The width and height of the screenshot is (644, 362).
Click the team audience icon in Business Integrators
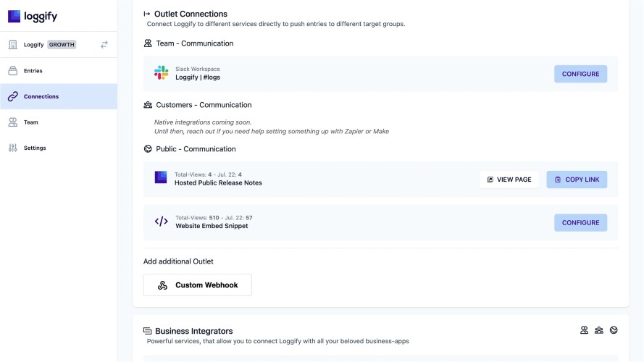(x=584, y=330)
